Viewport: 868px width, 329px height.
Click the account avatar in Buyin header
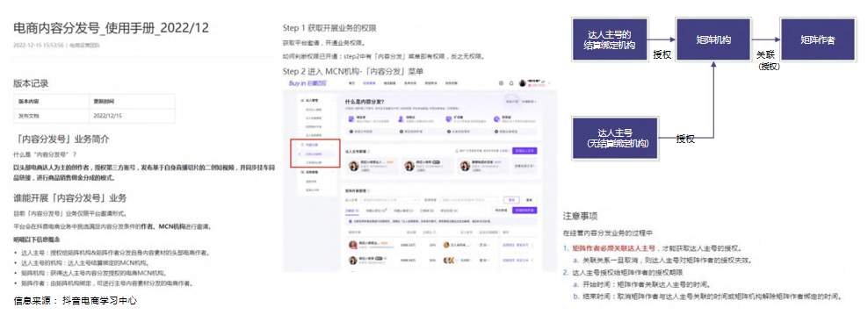tap(523, 83)
